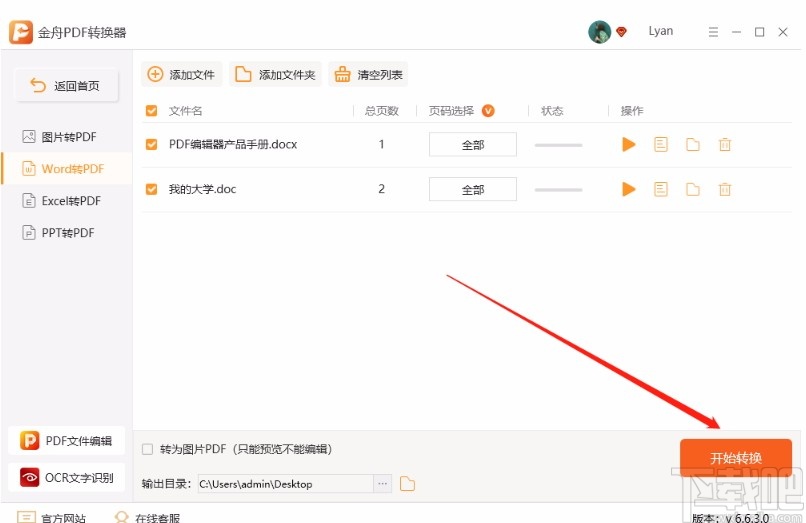Viewport: 806px width, 523px height.
Task: Click progress bar of 我的大学.doc
Action: pyautogui.click(x=558, y=190)
